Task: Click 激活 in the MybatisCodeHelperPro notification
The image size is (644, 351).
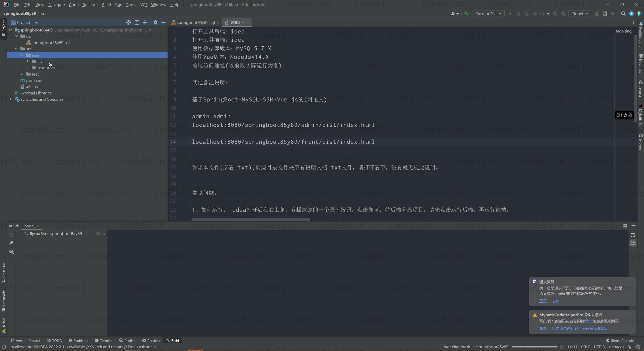Action: [543, 328]
